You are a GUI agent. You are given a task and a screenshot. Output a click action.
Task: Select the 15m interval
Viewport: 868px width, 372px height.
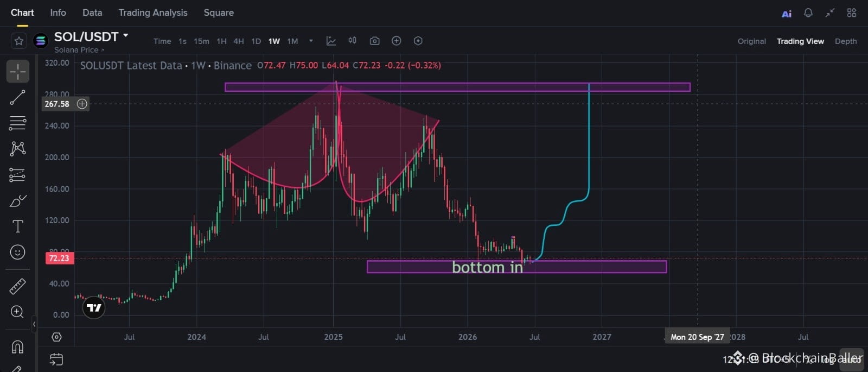tap(201, 41)
